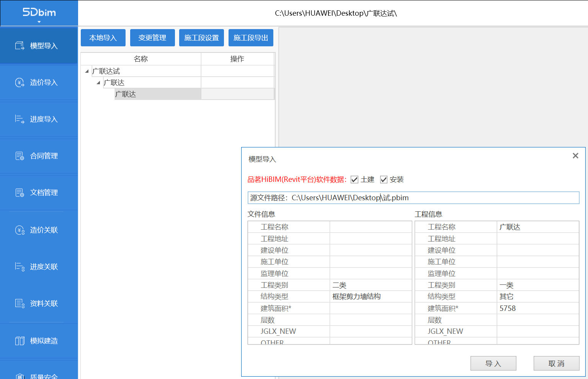
Task: Select 文档管理 in the sidebar
Action: tap(39, 193)
